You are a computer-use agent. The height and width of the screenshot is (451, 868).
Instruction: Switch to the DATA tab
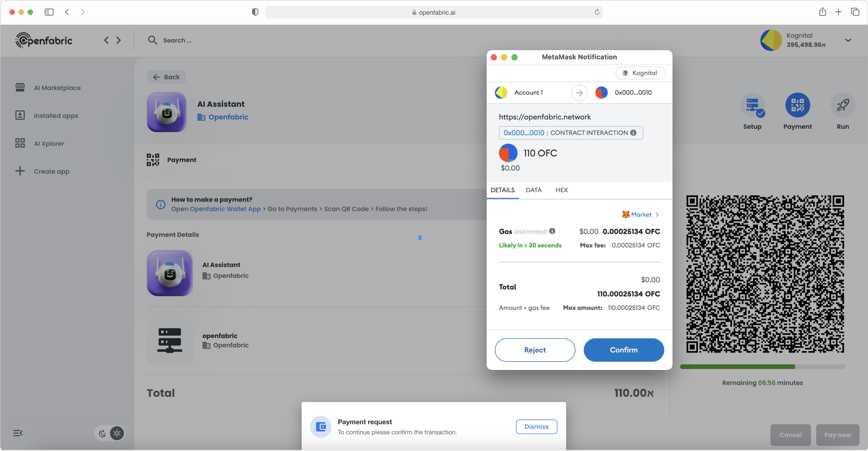click(x=533, y=190)
